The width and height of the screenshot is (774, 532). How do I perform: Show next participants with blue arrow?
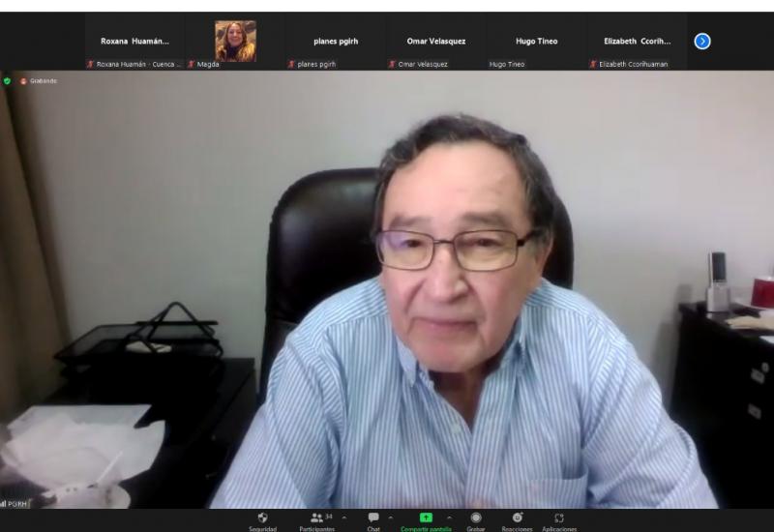click(x=702, y=41)
